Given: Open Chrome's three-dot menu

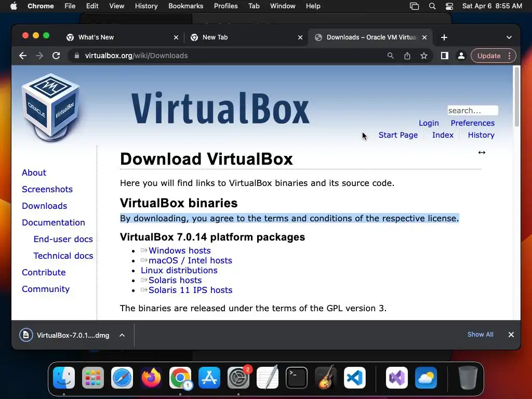Looking at the screenshot, I should tap(509, 56).
